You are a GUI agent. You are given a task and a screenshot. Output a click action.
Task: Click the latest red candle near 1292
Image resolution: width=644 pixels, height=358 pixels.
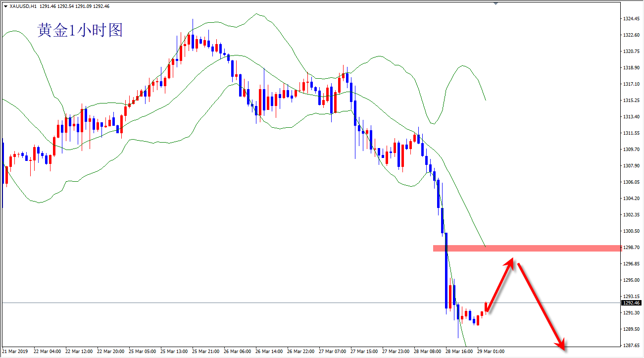coord(486,307)
